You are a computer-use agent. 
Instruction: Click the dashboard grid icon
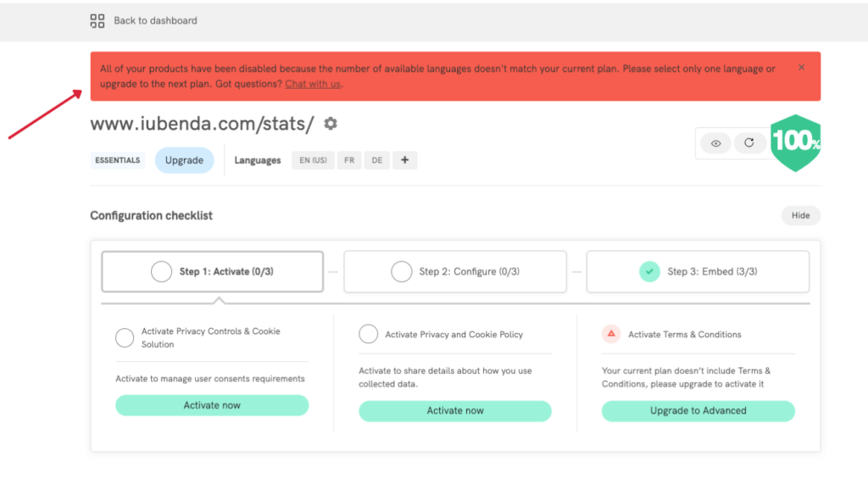click(x=97, y=20)
